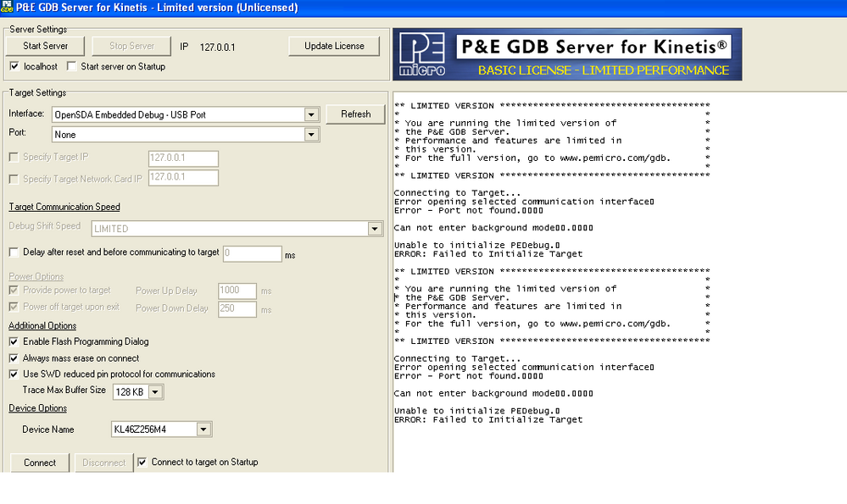
Task: Click BASIC LICENSE - LIMITED PERFORMANCE banner text
Action: click(x=604, y=70)
